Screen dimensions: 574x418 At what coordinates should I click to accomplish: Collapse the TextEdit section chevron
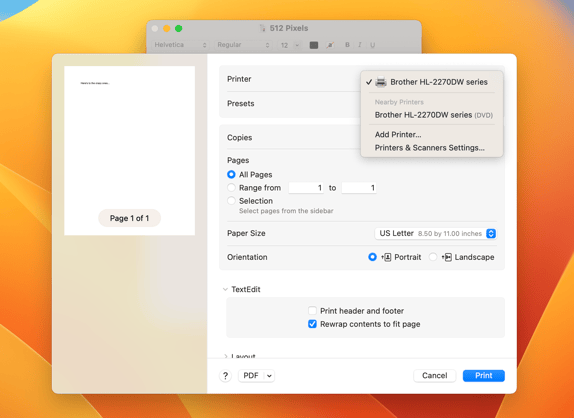tap(225, 289)
